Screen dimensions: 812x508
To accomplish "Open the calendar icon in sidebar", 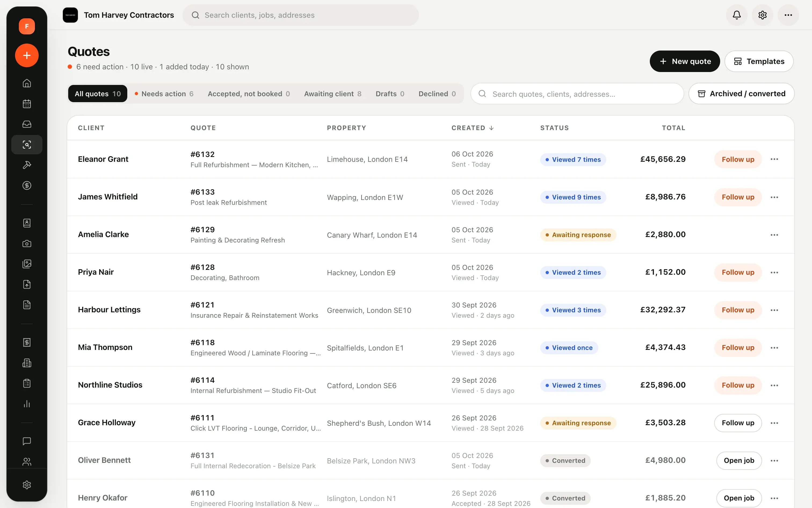I will pyautogui.click(x=27, y=104).
